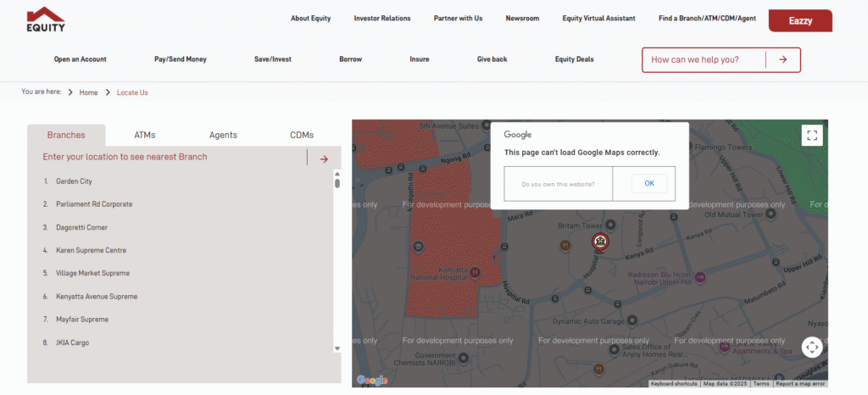Click Home in the breadcrumb
This screenshot has width=868, height=395.
88,92
